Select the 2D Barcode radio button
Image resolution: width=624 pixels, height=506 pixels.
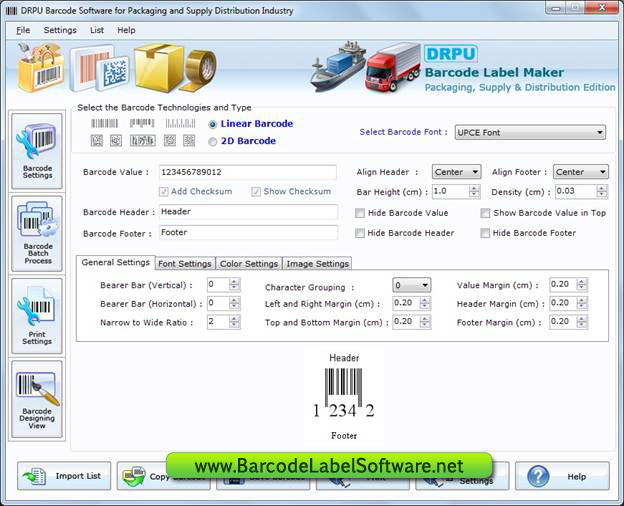point(213,142)
